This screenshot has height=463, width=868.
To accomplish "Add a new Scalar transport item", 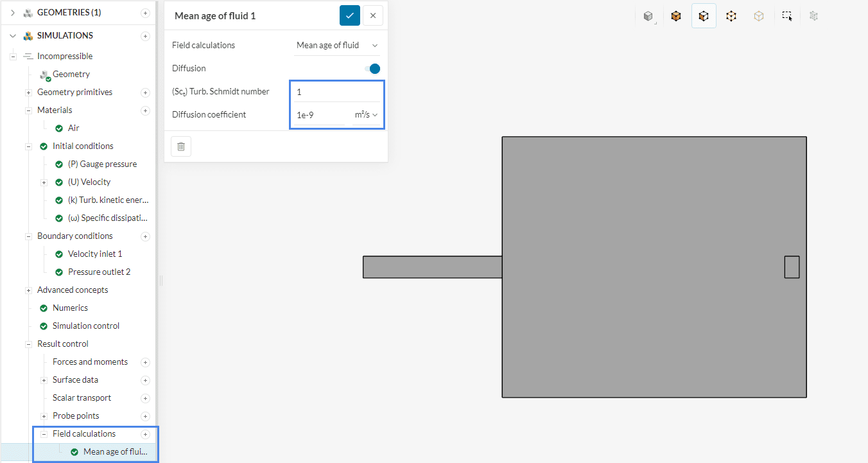I will tap(145, 398).
